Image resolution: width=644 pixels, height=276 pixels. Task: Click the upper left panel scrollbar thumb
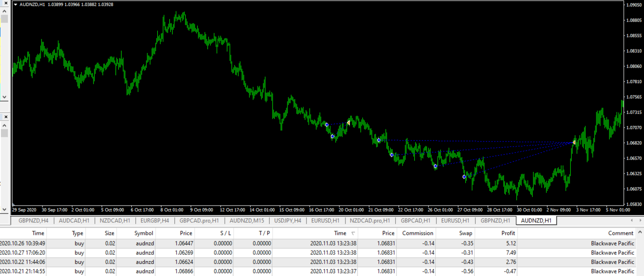click(x=4, y=19)
